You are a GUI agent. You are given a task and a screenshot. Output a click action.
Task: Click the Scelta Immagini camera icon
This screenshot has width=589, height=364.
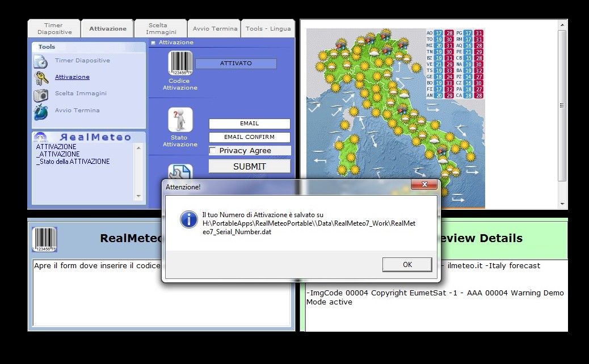tap(40, 95)
